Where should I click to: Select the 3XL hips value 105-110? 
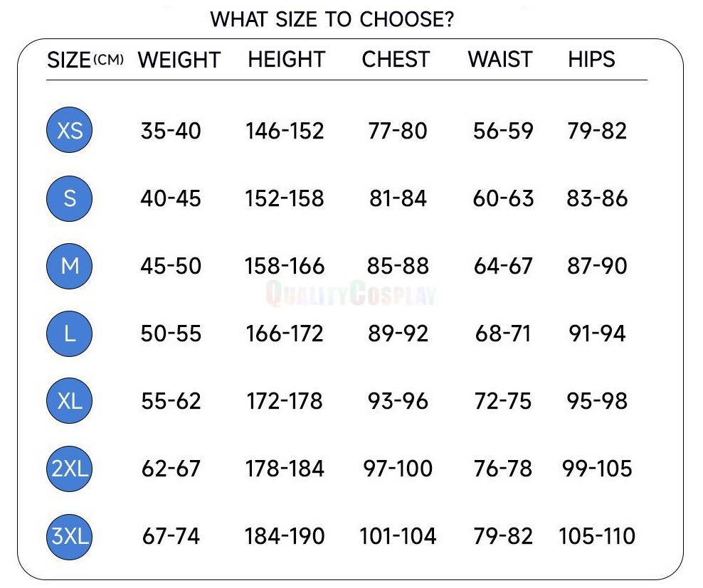pos(597,536)
